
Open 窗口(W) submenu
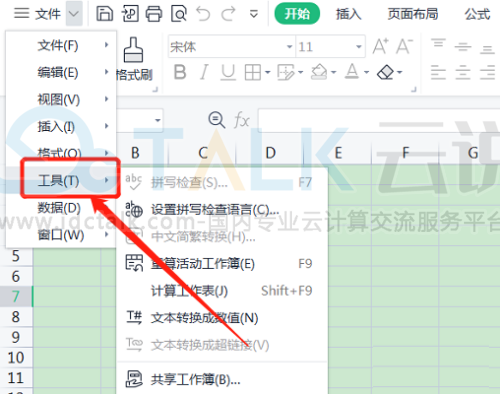click(61, 235)
